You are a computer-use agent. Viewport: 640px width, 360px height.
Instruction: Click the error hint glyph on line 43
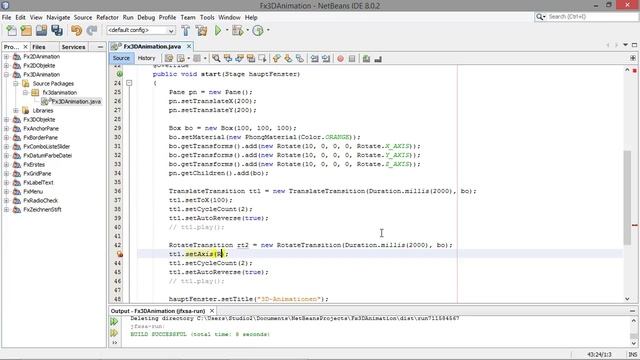point(120,254)
